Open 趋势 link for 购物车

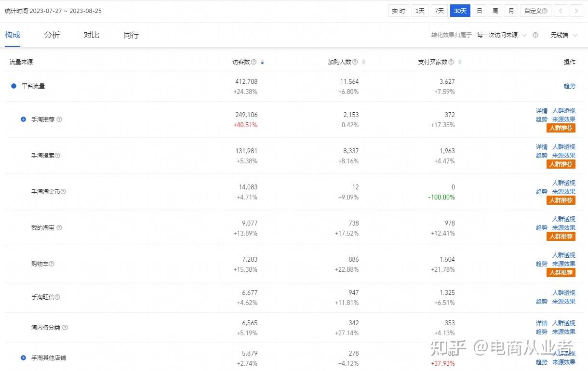[x=542, y=264]
